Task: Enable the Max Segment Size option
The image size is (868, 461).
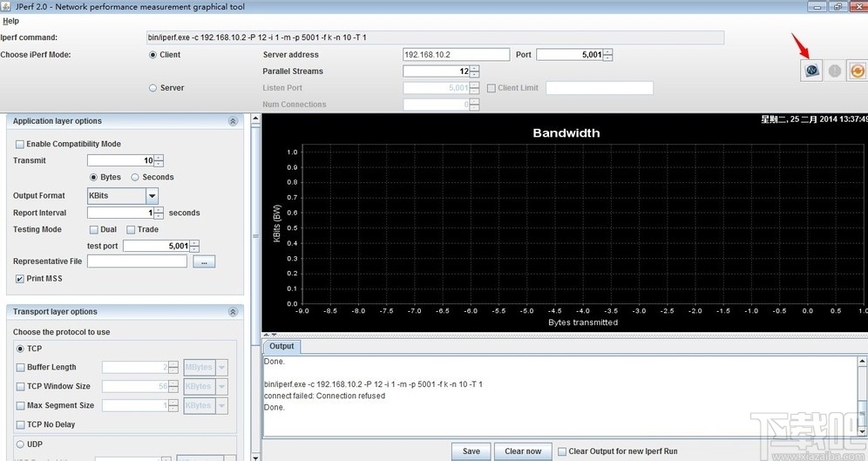Action: click(21, 405)
